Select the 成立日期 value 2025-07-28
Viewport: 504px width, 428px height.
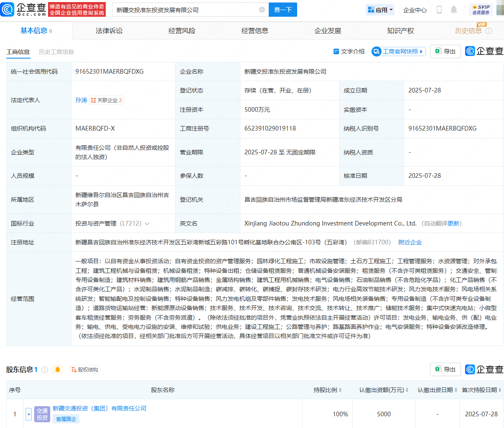click(x=425, y=90)
